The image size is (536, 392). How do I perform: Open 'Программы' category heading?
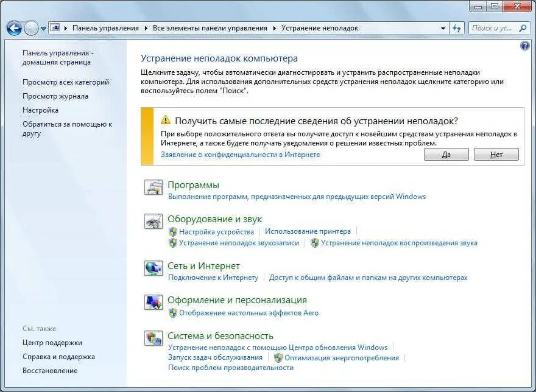(193, 185)
